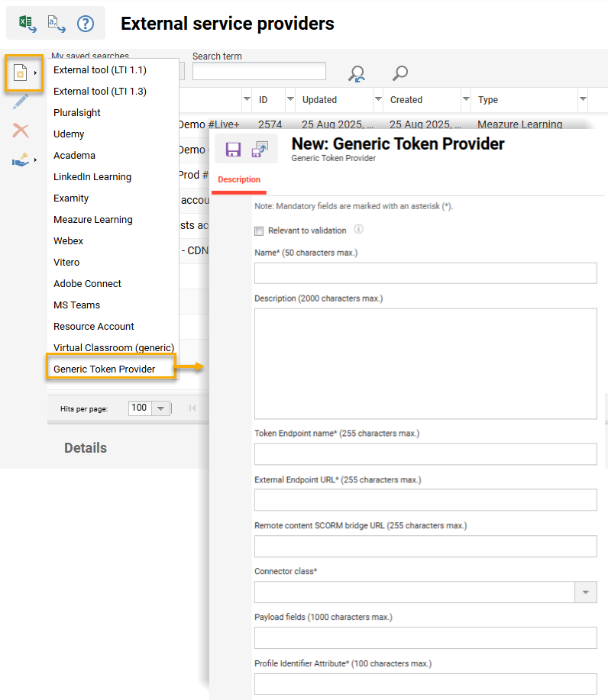Click the Type column header
The image size is (608, 700).
click(488, 100)
